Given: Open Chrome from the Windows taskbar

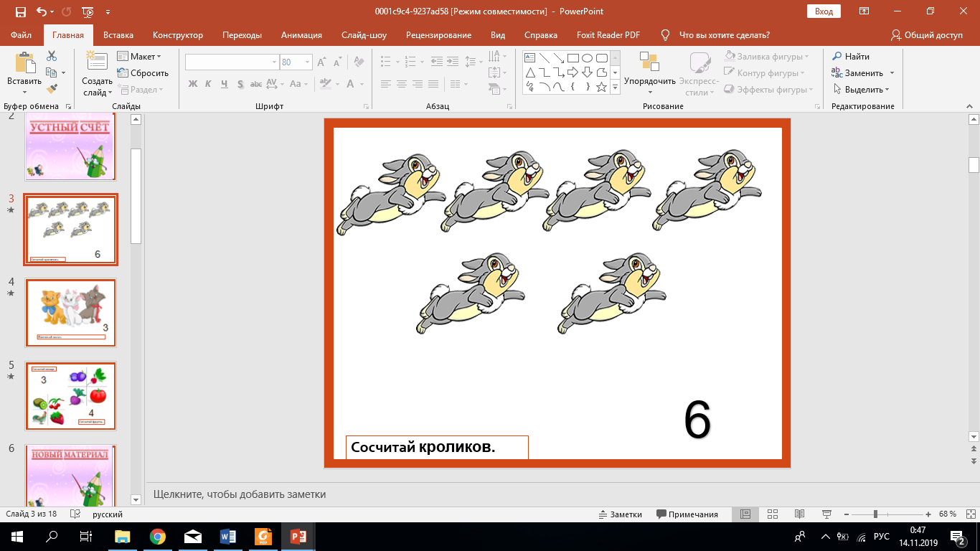Looking at the screenshot, I should click(158, 537).
